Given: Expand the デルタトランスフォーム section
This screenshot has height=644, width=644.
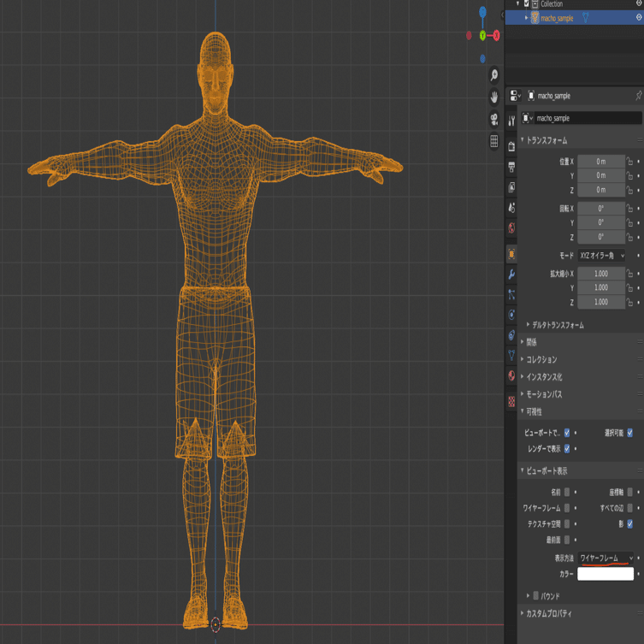Looking at the screenshot, I should pos(558,325).
